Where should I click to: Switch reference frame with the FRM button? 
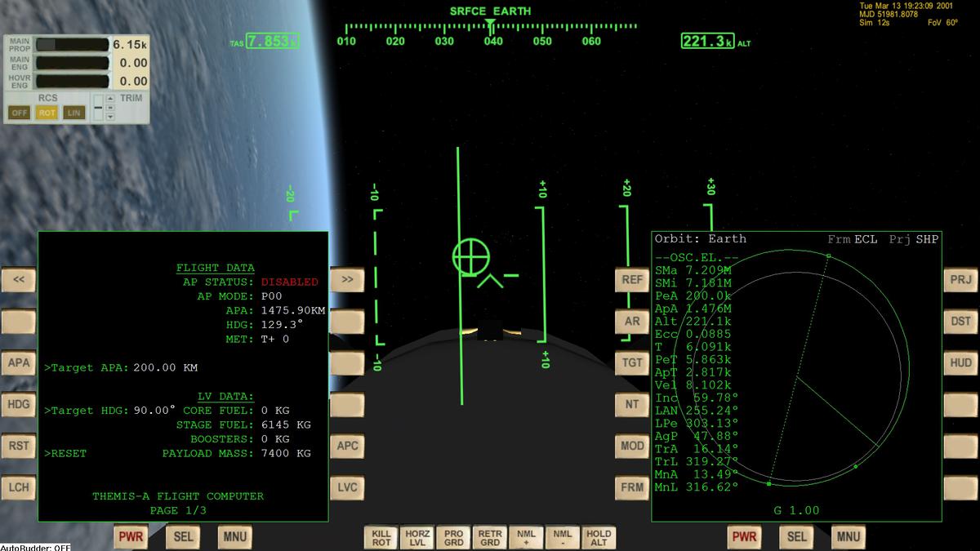(632, 487)
